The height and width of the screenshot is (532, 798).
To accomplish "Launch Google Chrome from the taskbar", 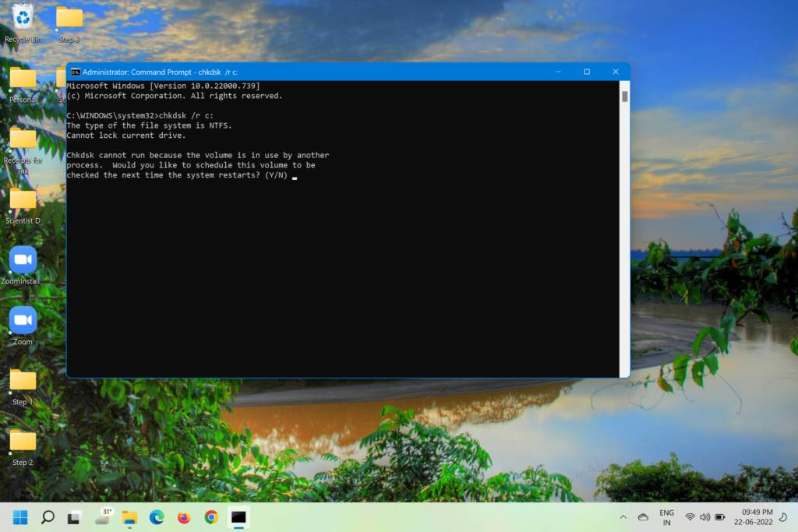I will 211,516.
